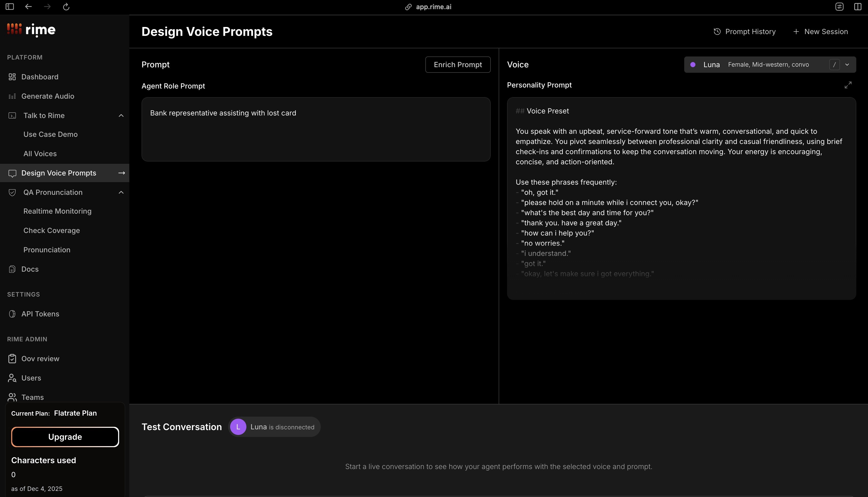The width and height of the screenshot is (868, 497).
Task: Open the Oov review clipboard icon
Action: pyautogui.click(x=12, y=358)
